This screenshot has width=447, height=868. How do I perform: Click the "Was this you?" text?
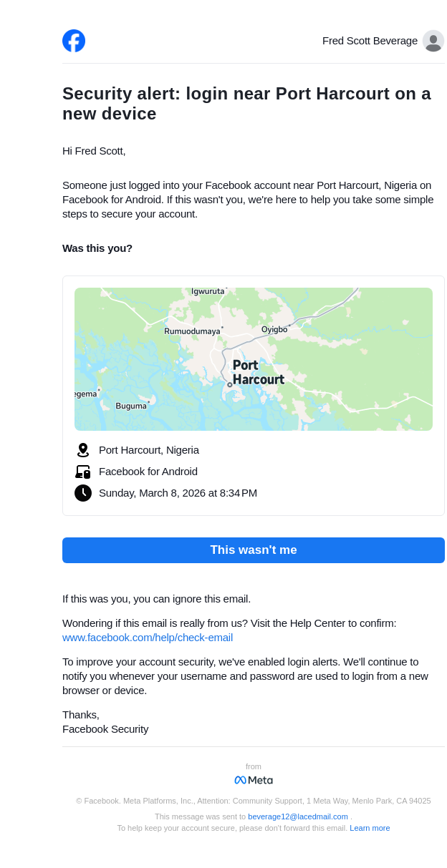click(97, 248)
